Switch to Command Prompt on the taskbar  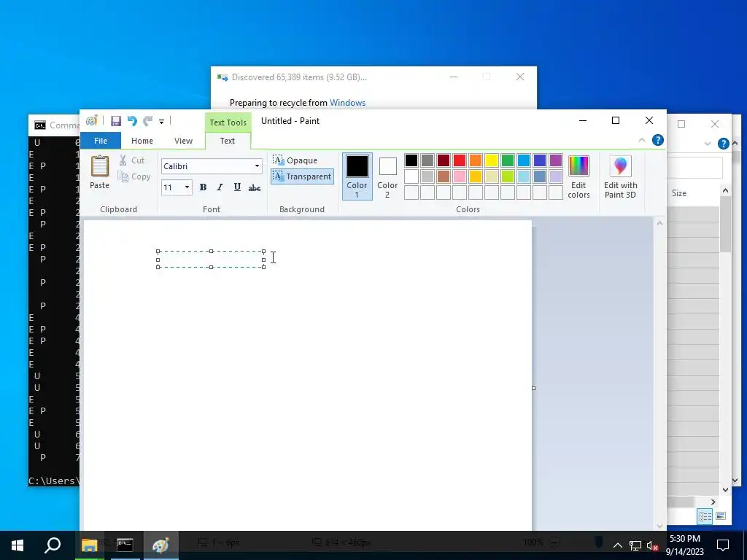(x=125, y=545)
